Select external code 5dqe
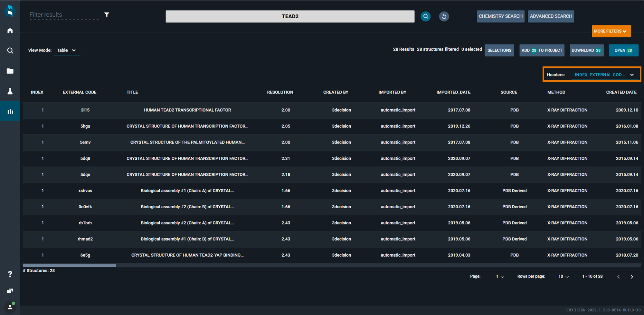 click(85, 175)
